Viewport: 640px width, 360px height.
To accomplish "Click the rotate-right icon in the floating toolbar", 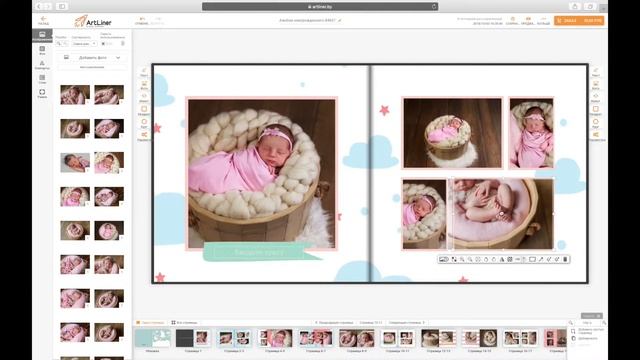I will 494,259.
